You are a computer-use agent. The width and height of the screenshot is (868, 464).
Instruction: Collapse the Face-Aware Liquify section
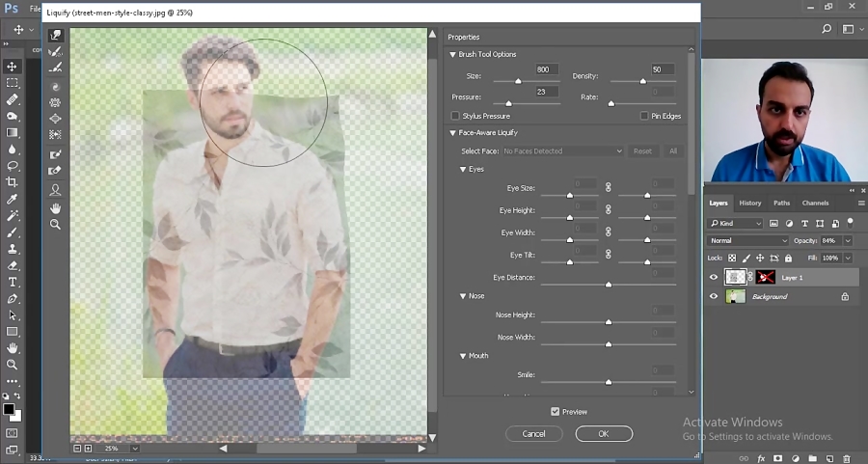453,133
